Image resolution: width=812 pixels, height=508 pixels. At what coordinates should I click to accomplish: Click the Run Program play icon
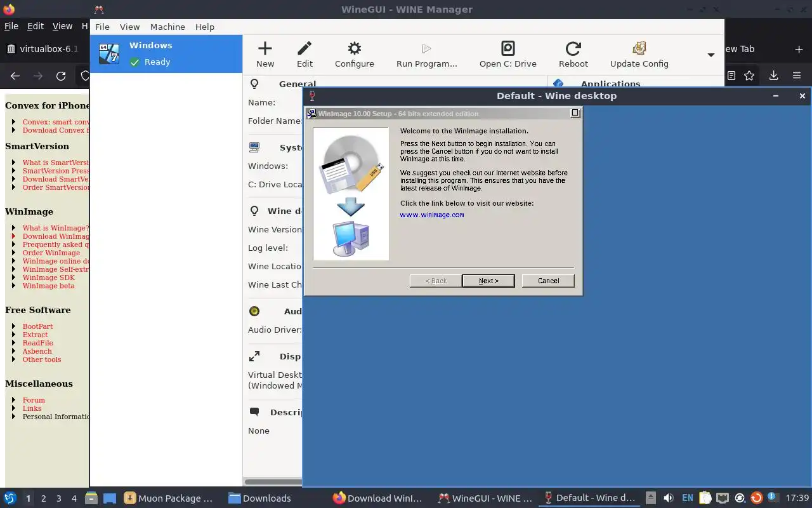tap(426, 49)
